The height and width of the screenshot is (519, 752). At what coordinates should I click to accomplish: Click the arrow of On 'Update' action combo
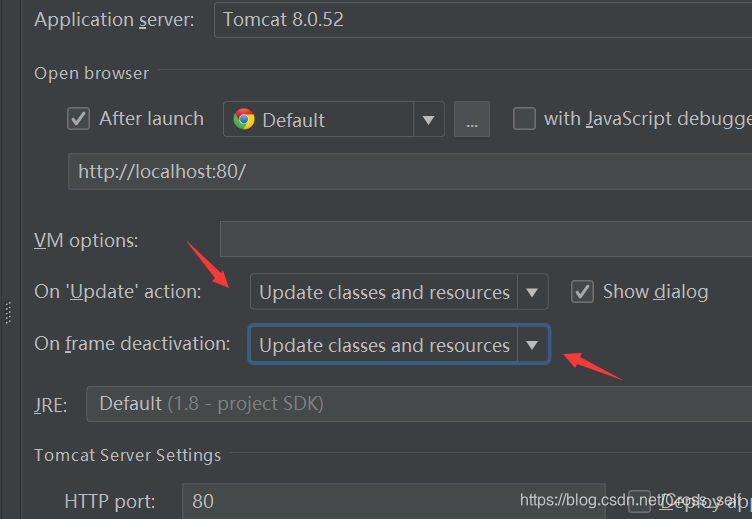click(x=532, y=292)
